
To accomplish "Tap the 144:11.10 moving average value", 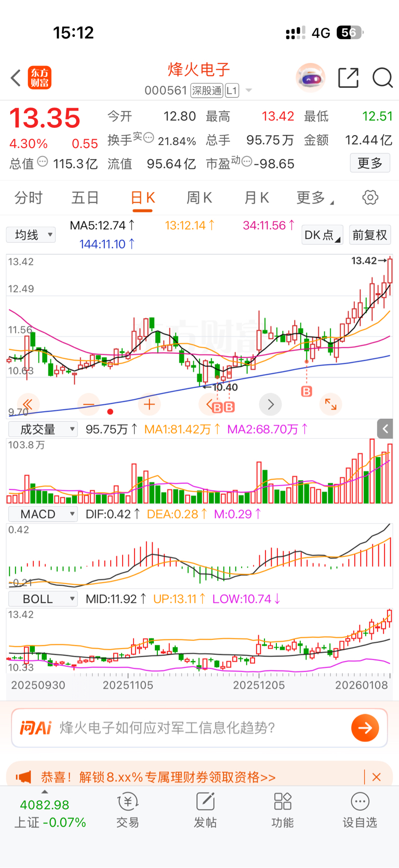I will coord(107,244).
